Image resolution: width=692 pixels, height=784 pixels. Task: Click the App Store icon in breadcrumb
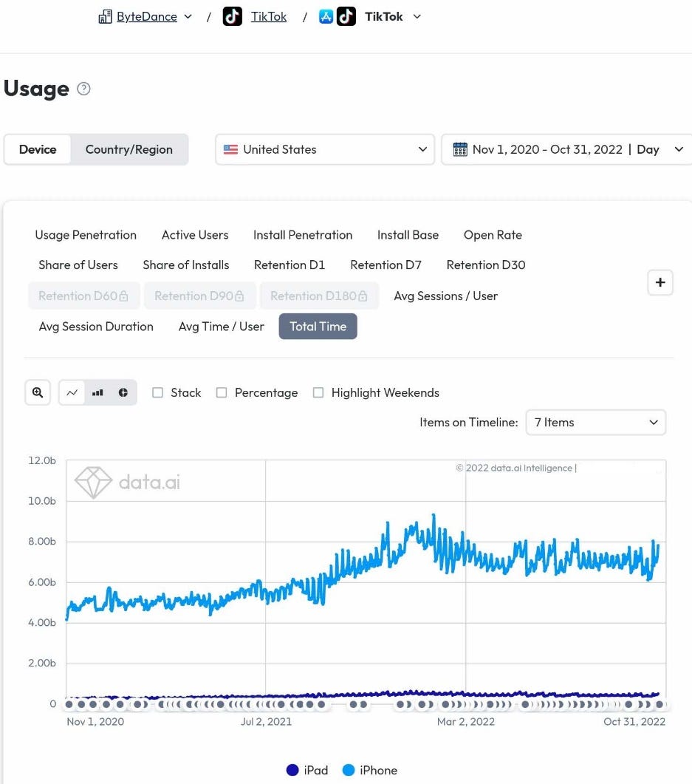[x=326, y=16]
